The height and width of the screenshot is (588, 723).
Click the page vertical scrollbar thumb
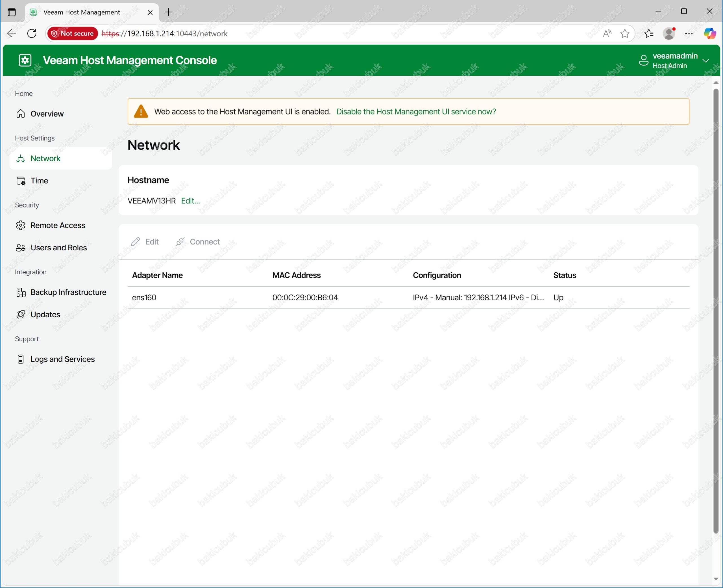click(716, 311)
